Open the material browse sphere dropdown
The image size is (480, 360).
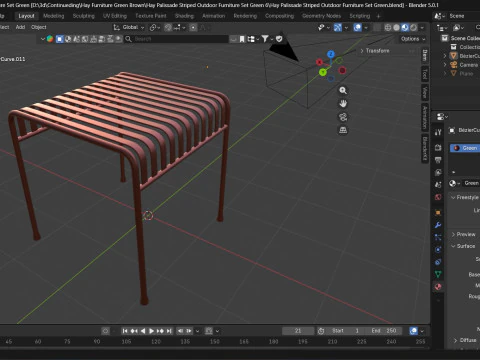(x=454, y=183)
